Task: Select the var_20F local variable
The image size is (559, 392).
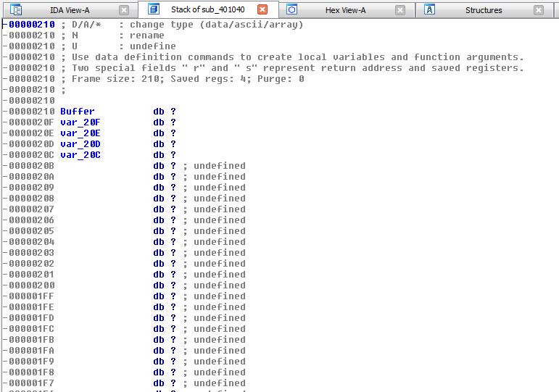Action: (x=80, y=122)
